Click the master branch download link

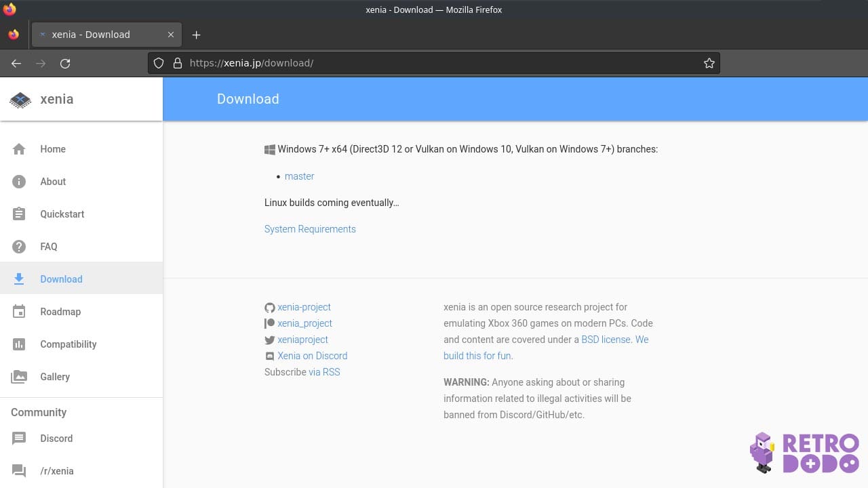pos(299,176)
